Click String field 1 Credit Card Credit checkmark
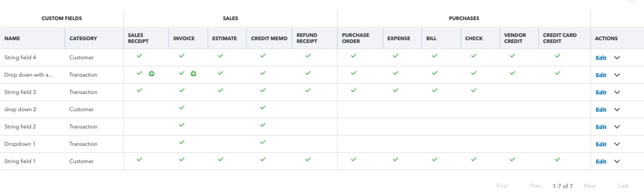The height and width of the screenshot is (192, 644). (x=557, y=159)
